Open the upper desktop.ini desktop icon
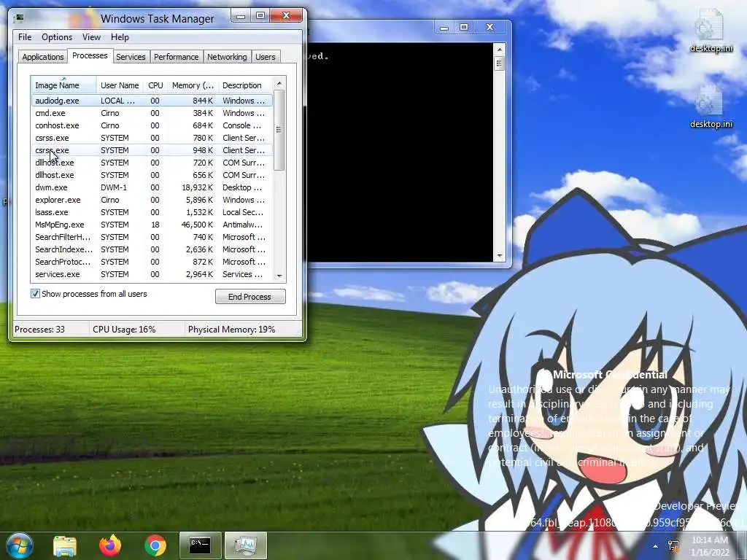The width and height of the screenshot is (747, 560). (711, 32)
